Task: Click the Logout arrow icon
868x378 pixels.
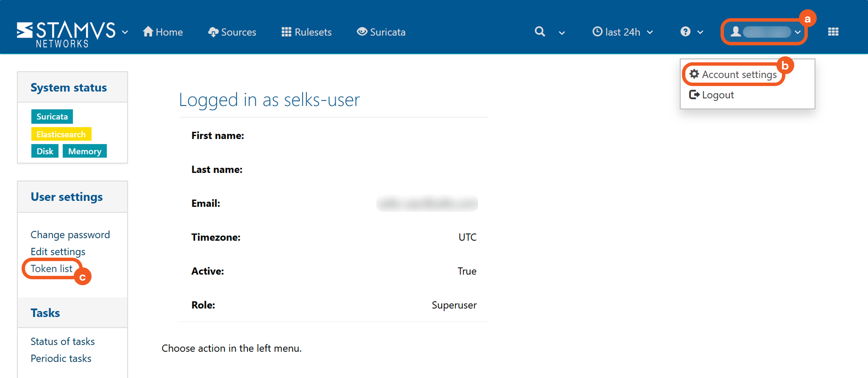Action: pyautogui.click(x=694, y=94)
